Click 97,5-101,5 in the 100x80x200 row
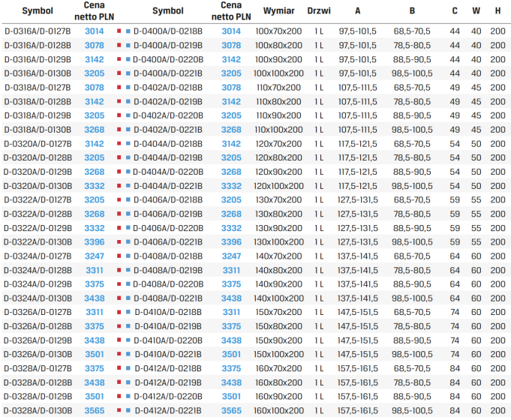The image size is (511, 420). tap(357, 45)
